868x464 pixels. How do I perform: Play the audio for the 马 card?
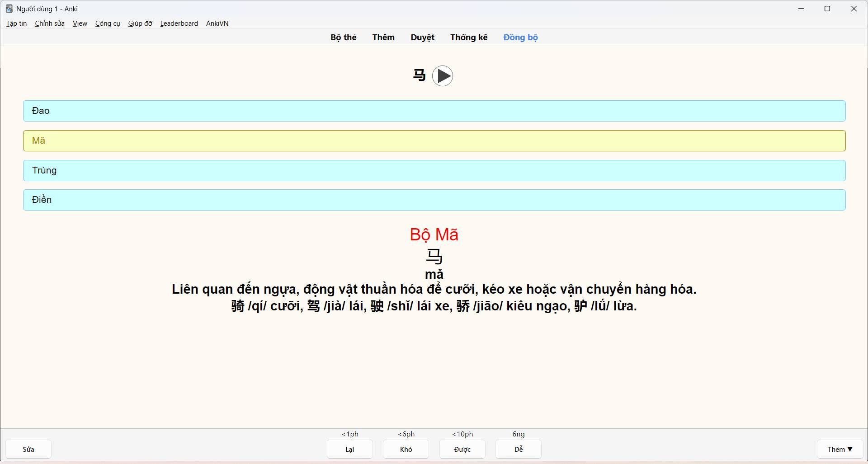(442, 76)
